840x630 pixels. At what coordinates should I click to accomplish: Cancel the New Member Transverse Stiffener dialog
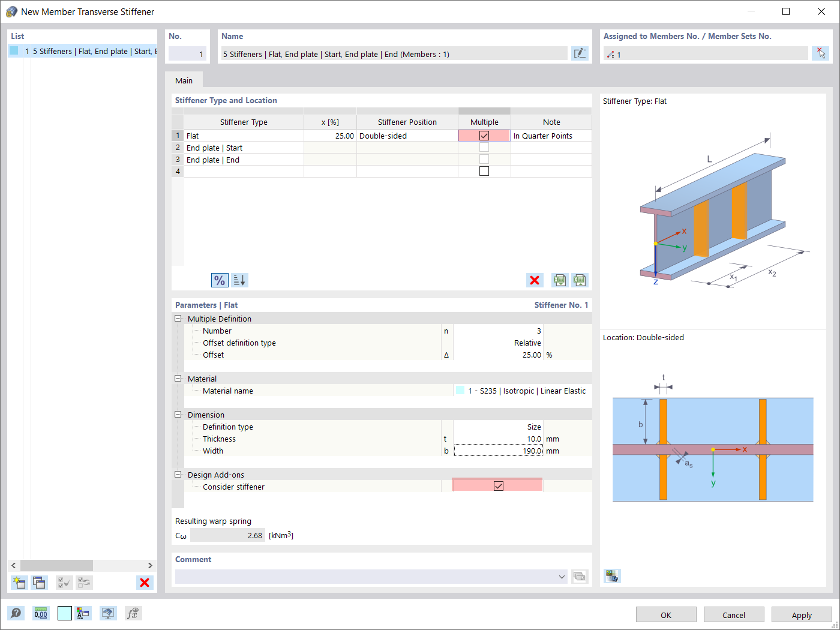pyautogui.click(x=733, y=614)
